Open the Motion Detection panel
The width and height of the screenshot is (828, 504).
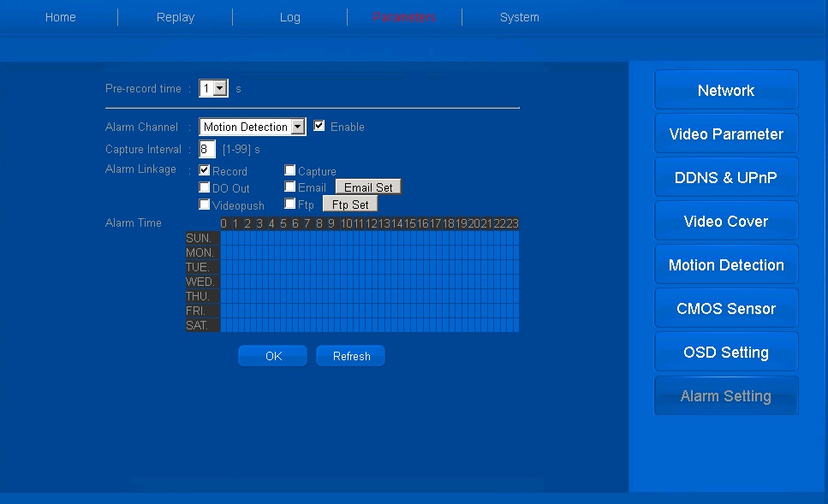point(726,265)
